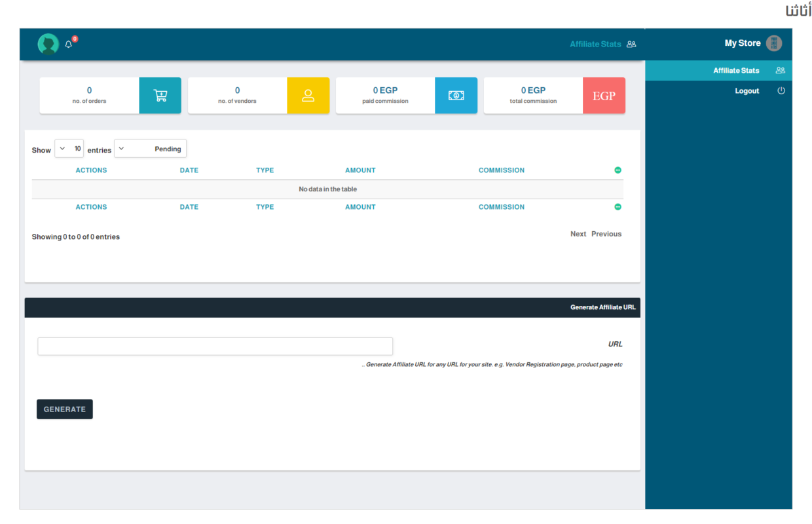
Task: Click the 'No data in the table' row
Action: point(327,189)
